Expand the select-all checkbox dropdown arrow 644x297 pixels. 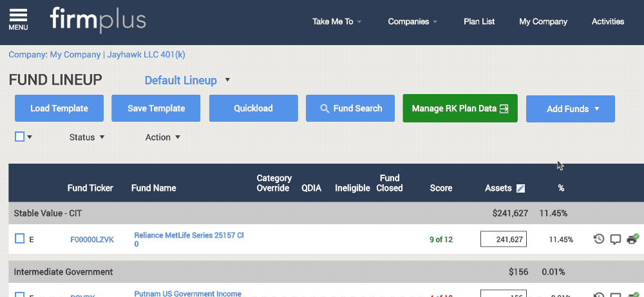click(x=30, y=137)
